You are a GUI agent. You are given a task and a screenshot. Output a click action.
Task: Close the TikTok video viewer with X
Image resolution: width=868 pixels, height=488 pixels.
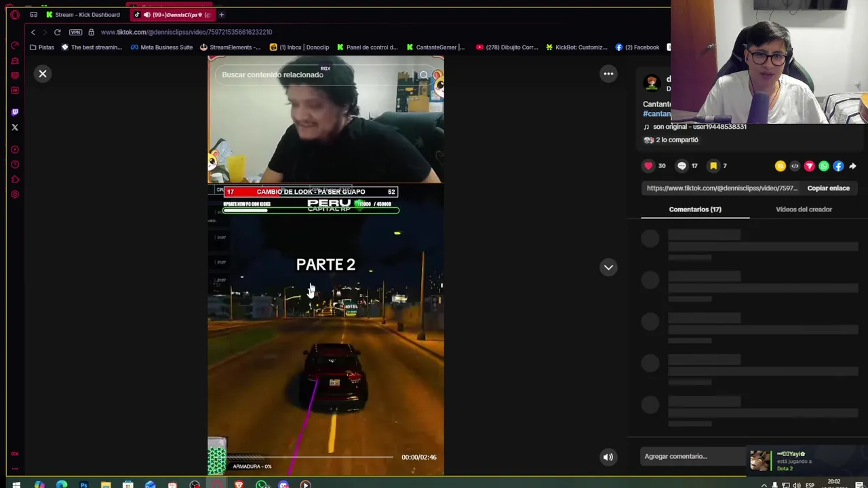point(43,74)
